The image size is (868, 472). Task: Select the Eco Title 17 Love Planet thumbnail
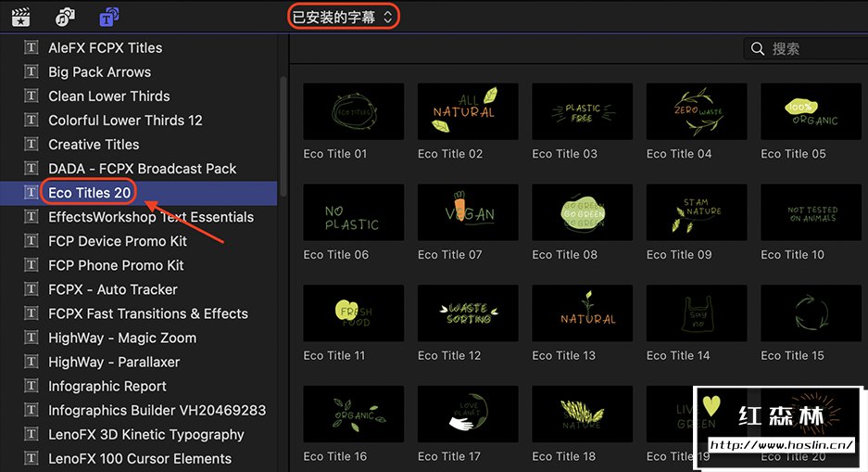click(468, 414)
